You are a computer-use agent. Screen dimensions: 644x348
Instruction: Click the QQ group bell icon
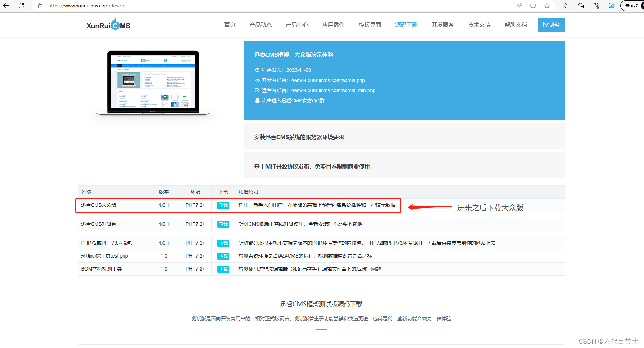(x=257, y=101)
